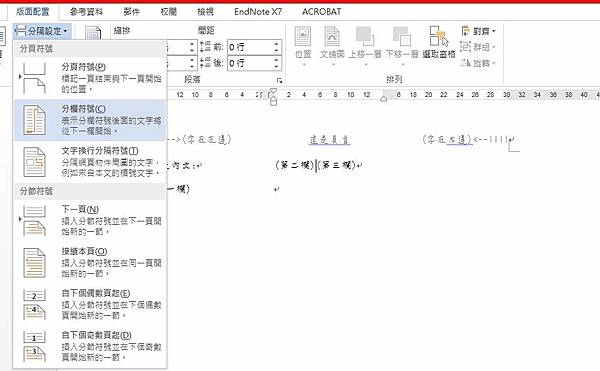Screen dimensions: 600x371
Task: Open the 段落 paragraph dialog launcher
Action: [280, 80]
